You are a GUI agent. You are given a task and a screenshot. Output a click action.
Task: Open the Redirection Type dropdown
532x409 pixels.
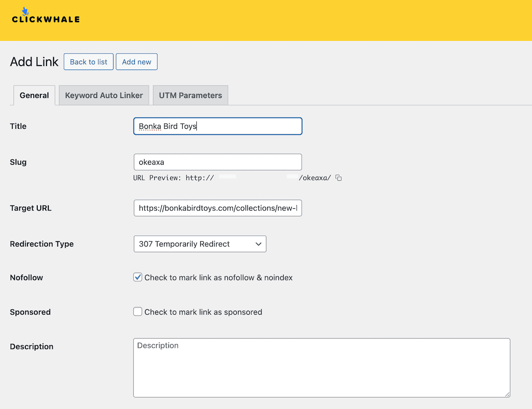200,244
